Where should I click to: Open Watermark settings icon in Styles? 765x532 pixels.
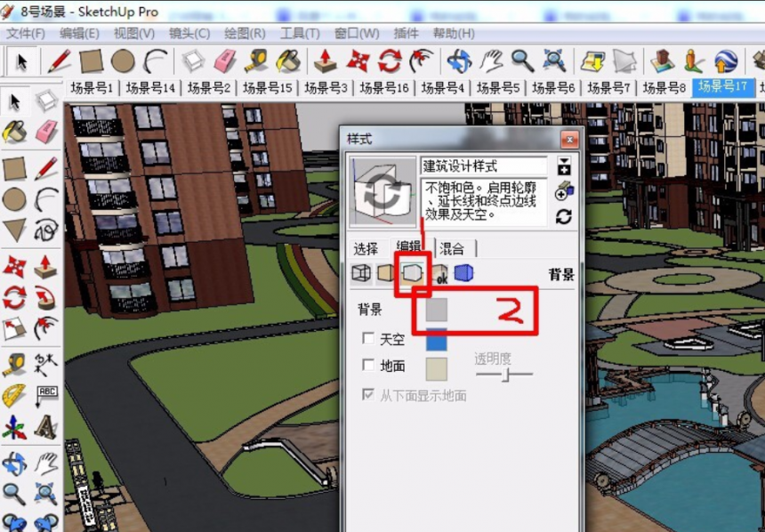pyautogui.click(x=439, y=274)
